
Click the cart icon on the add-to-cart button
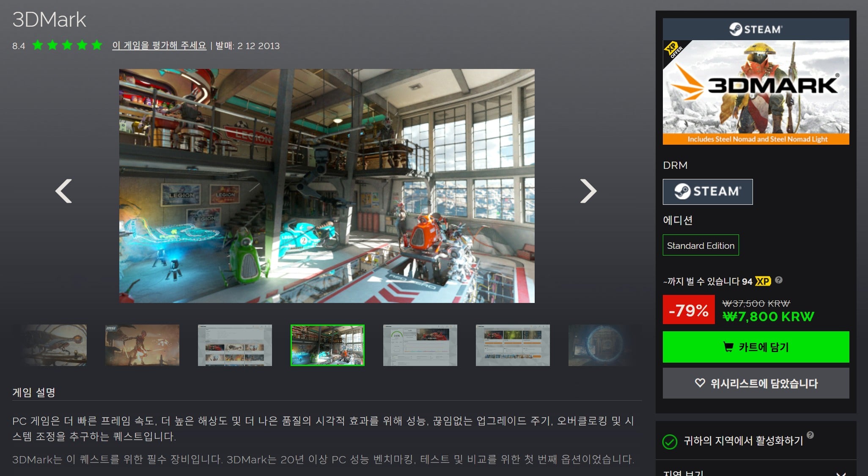pyautogui.click(x=728, y=347)
